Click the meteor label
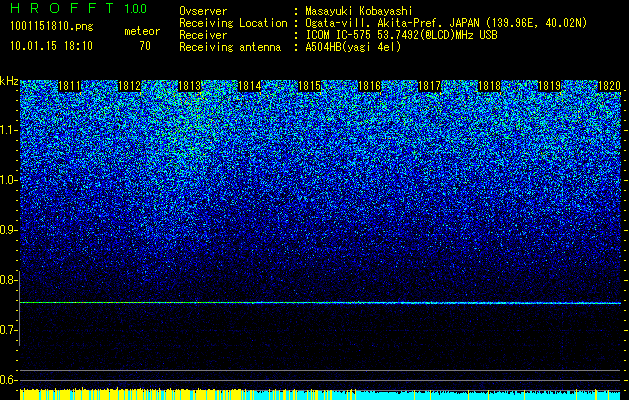The image size is (629, 400). (142, 31)
